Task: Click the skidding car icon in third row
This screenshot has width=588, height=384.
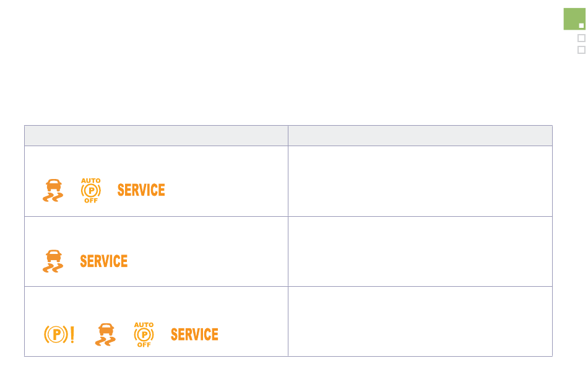Action: 105,334
